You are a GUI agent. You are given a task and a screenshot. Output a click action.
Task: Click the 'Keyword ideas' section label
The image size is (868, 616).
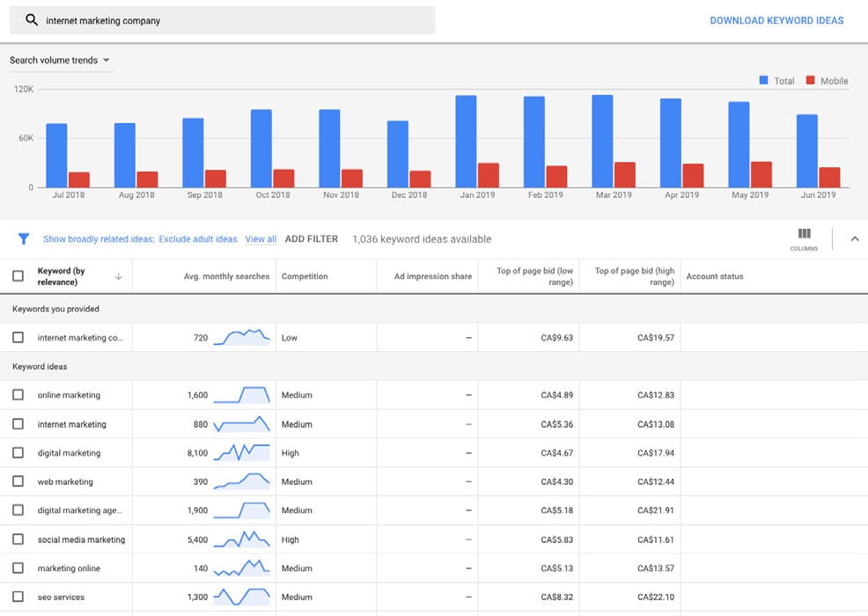(40, 366)
